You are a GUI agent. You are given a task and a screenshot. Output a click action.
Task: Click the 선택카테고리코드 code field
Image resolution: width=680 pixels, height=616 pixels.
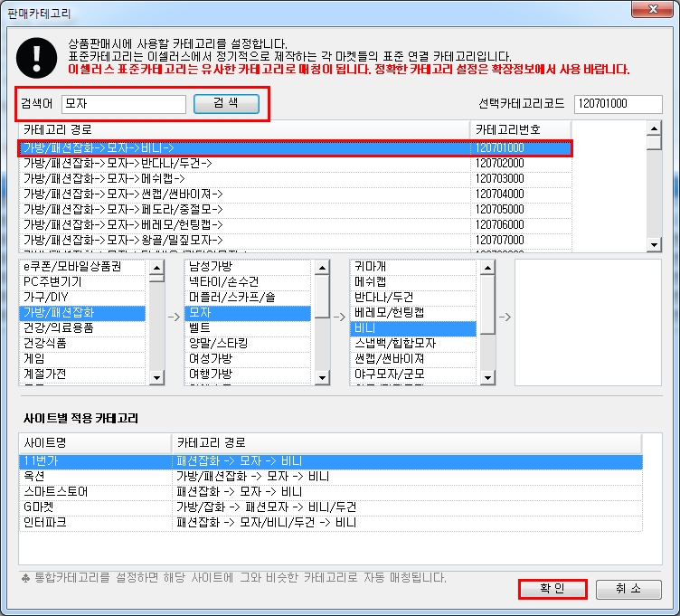(x=618, y=104)
